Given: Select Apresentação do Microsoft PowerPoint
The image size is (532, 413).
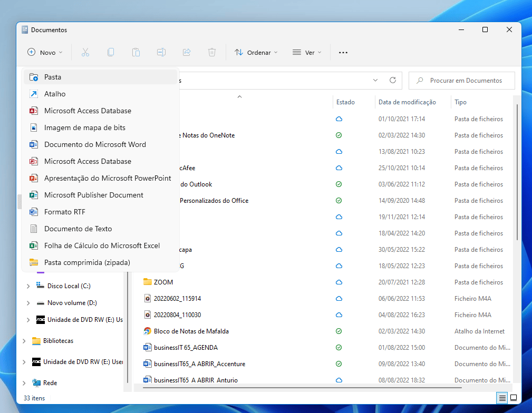Looking at the screenshot, I should [x=100, y=178].
